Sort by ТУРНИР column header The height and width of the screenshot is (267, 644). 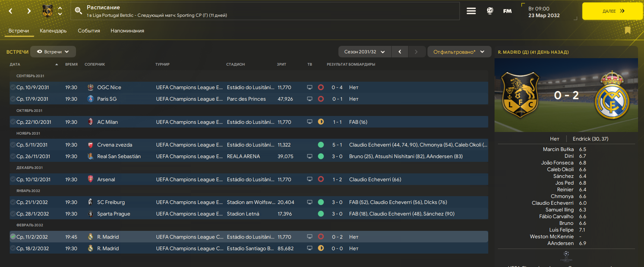tap(162, 65)
